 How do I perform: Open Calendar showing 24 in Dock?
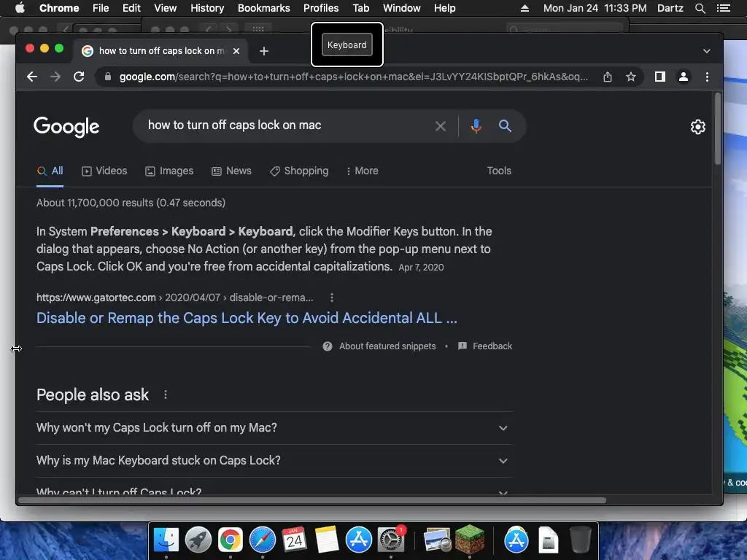point(295,540)
